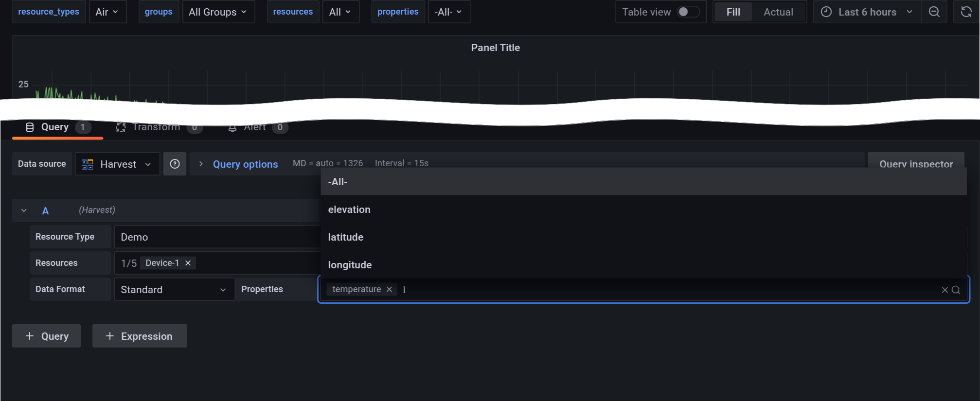Open the All Groups dropdown

pyautogui.click(x=218, y=12)
